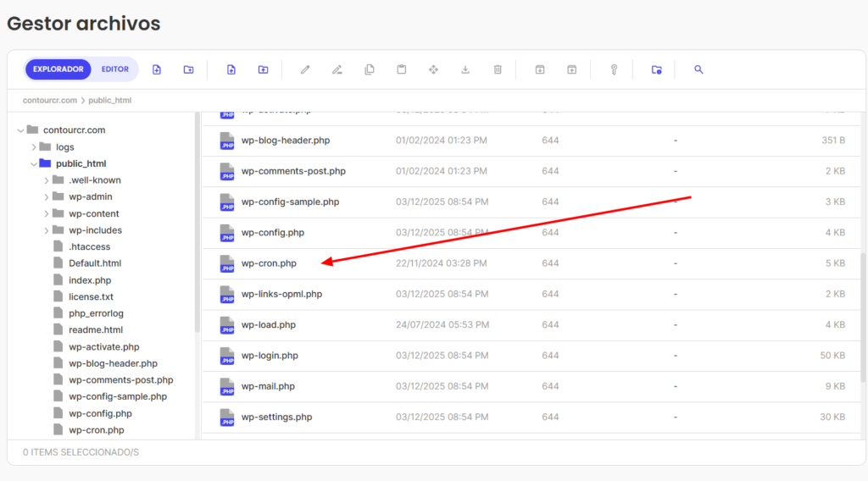Image resolution: width=868 pixels, height=481 pixels.
Task: Click the clipboard paste icon
Action: tap(402, 69)
